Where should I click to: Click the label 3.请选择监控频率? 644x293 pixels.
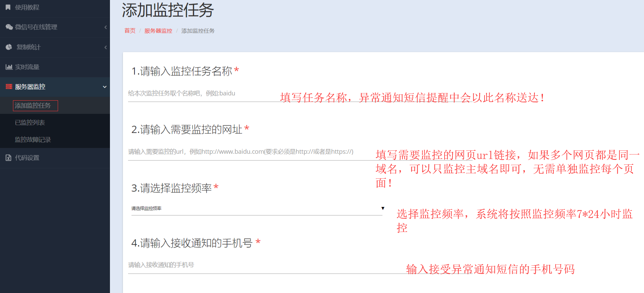click(172, 188)
